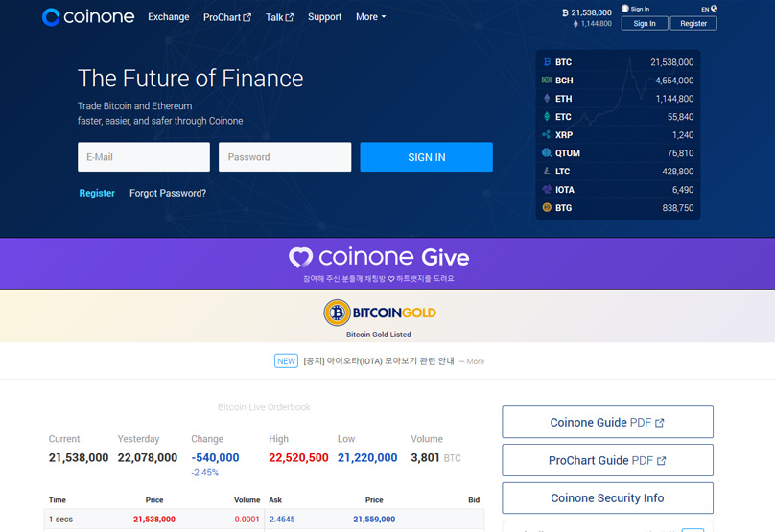The width and height of the screenshot is (775, 532).
Task: Click the globe language icon
Action: pos(714,8)
